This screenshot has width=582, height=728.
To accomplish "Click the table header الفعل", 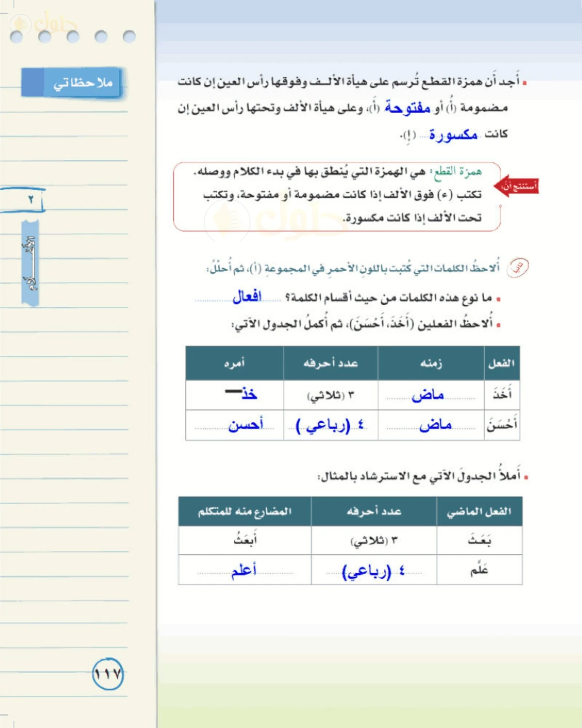I will click(501, 363).
